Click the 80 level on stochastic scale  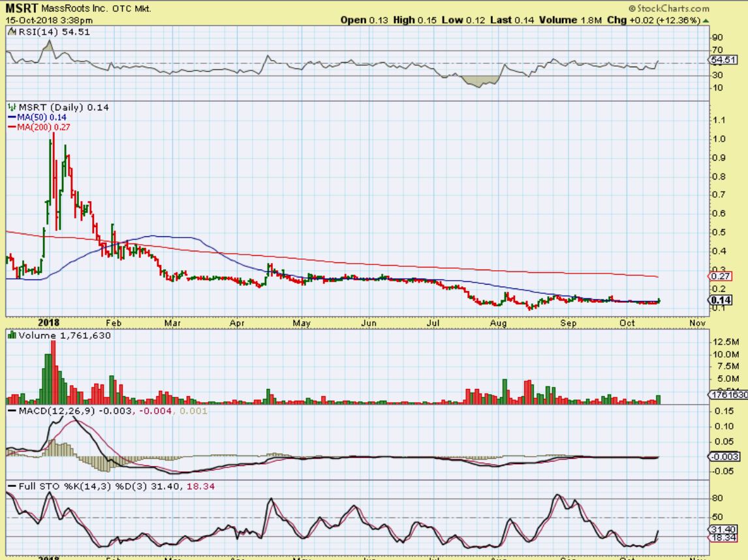tap(717, 499)
